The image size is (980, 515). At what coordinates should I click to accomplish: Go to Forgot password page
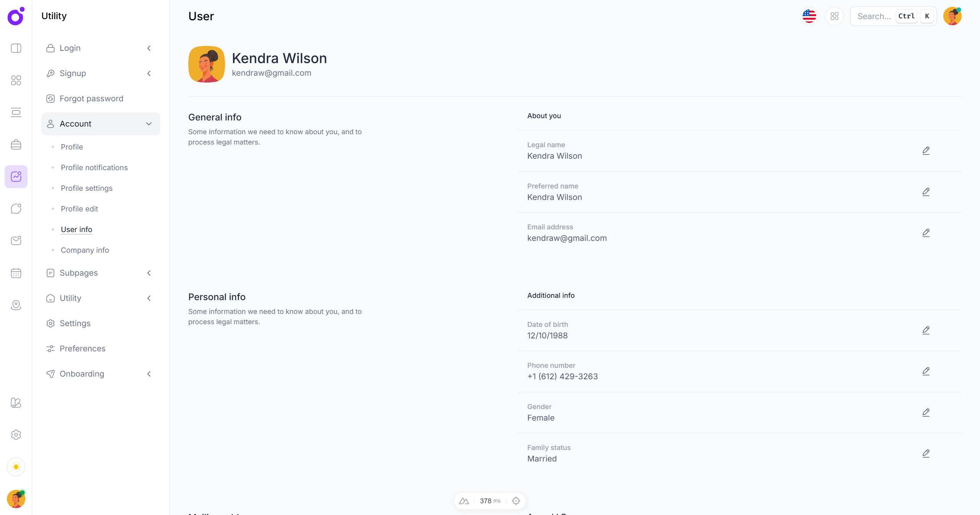click(91, 99)
